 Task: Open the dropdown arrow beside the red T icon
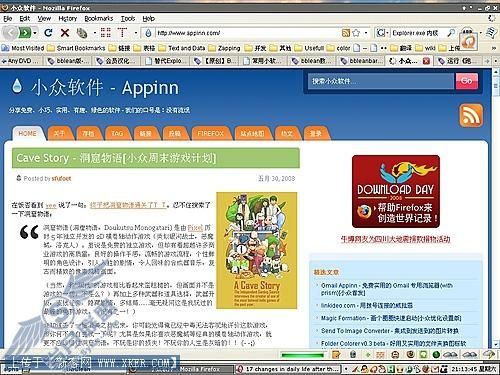tap(136, 33)
